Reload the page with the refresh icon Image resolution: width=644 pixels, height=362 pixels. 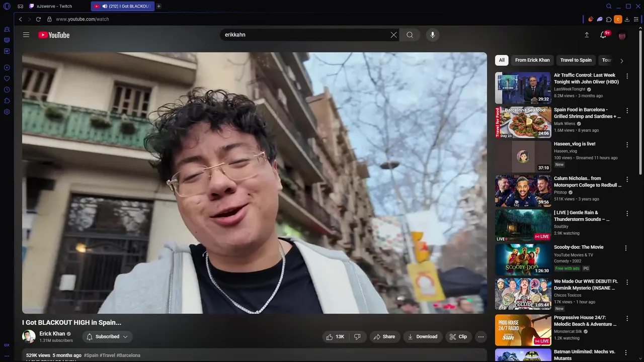(x=38, y=19)
